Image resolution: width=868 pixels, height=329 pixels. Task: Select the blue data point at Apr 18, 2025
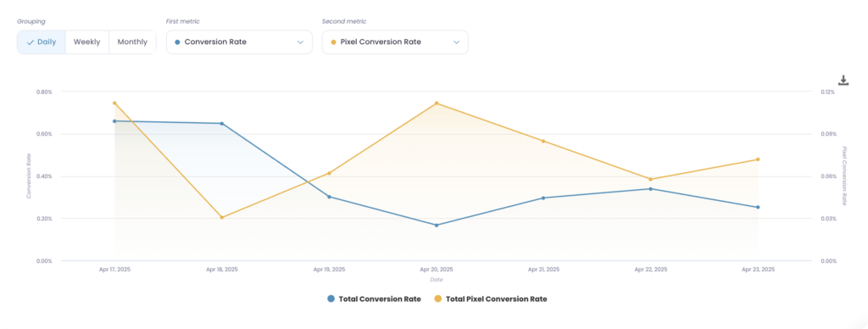pos(221,124)
